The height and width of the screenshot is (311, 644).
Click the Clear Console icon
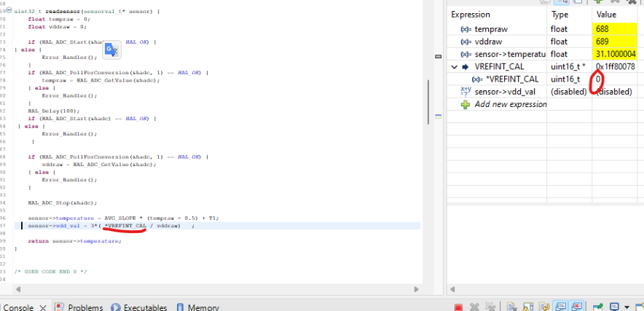511,307
